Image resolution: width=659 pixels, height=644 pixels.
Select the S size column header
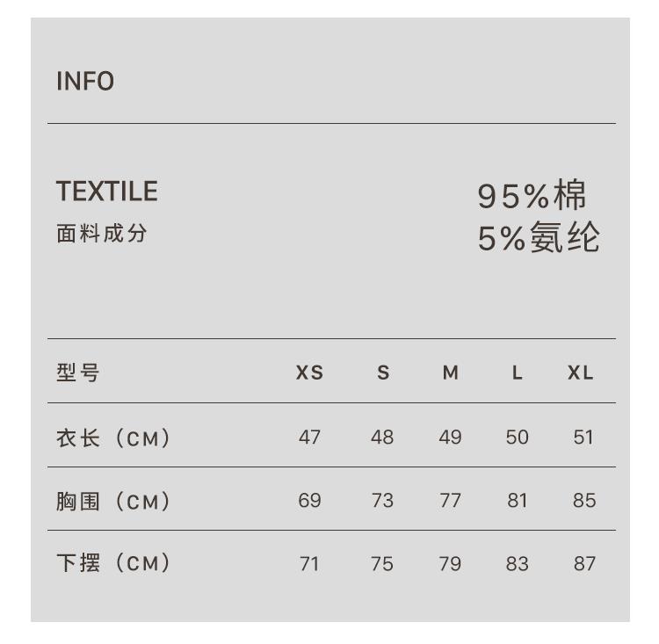tap(383, 373)
